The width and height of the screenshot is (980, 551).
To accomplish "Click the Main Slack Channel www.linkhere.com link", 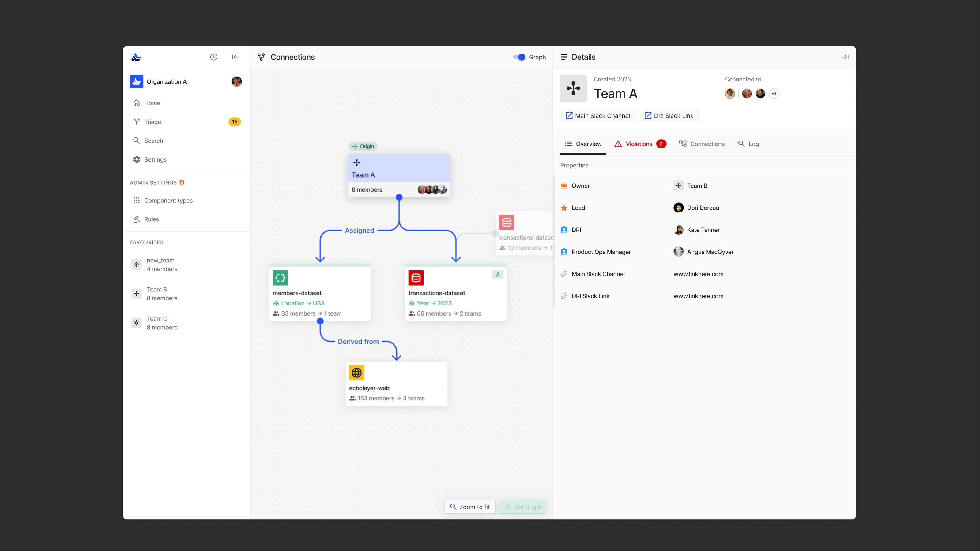I will [x=698, y=274].
